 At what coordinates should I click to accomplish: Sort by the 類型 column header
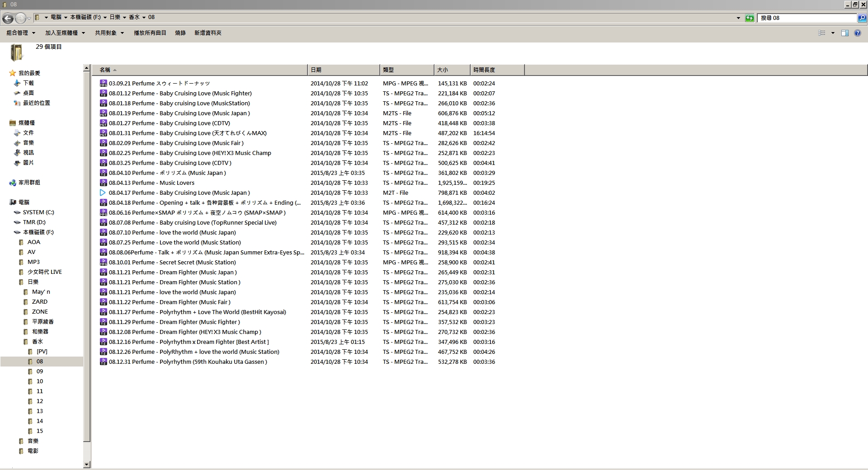[407, 70]
